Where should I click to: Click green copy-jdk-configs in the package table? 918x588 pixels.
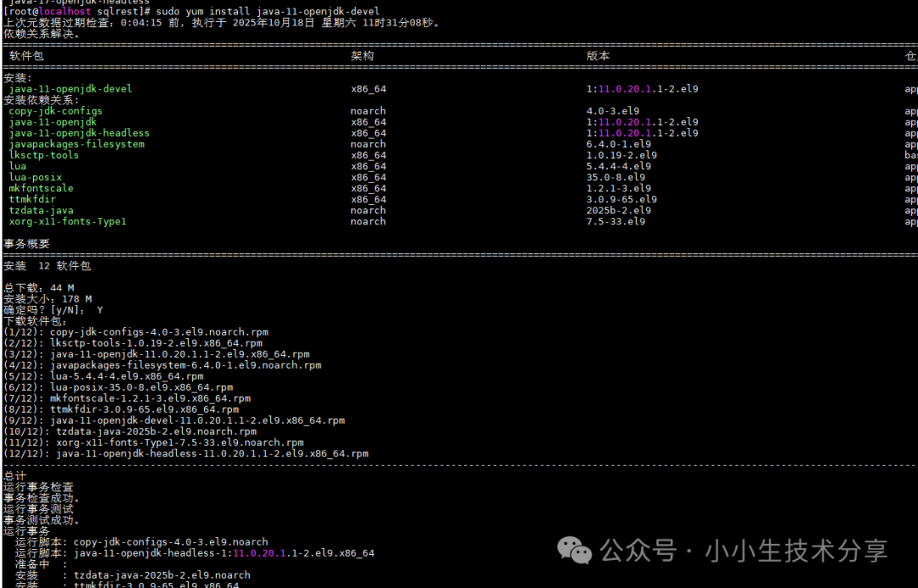(x=55, y=111)
